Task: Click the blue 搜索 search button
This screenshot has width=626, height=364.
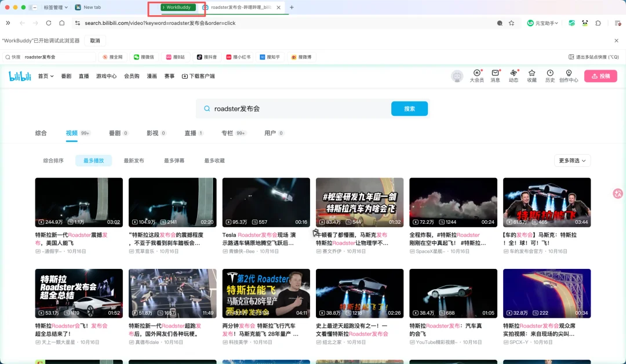Action: tap(409, 108)
